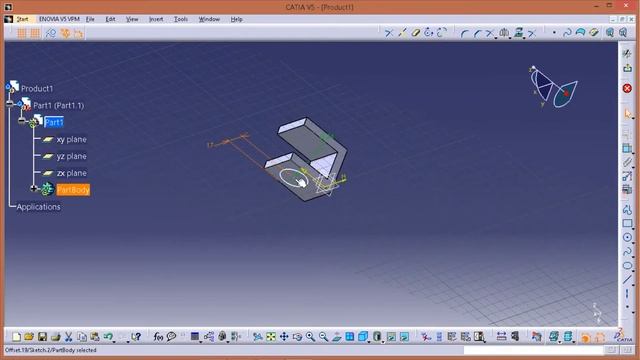
Task: Click the red Exit workbench icon
Action: (627, 88)
